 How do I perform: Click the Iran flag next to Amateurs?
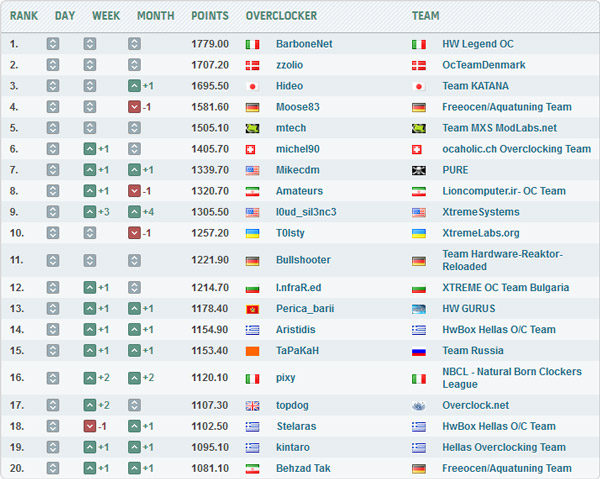(x=252, y=192)
